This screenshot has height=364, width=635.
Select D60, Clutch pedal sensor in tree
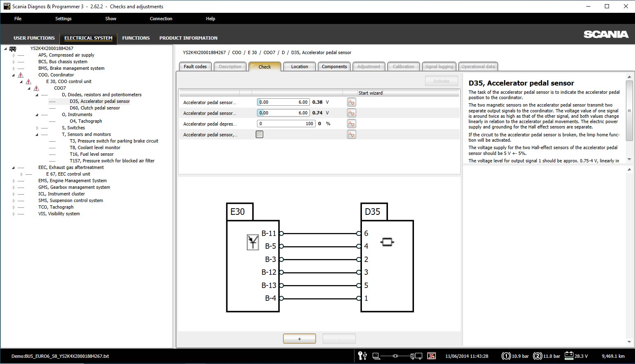pyautogui.click(x=95, y=108)
